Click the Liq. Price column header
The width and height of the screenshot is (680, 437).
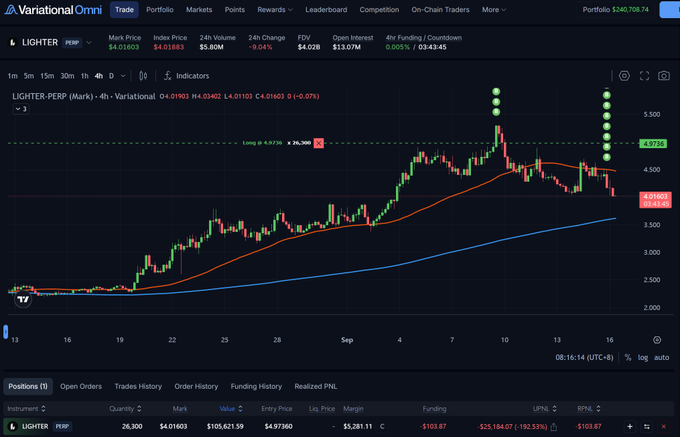(x=322, y=409)
